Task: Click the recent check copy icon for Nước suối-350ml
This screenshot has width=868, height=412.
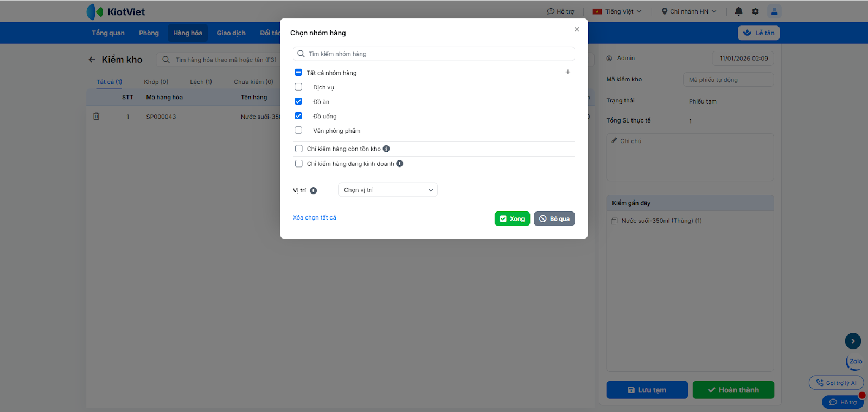Action: click(x=615, y=221)
